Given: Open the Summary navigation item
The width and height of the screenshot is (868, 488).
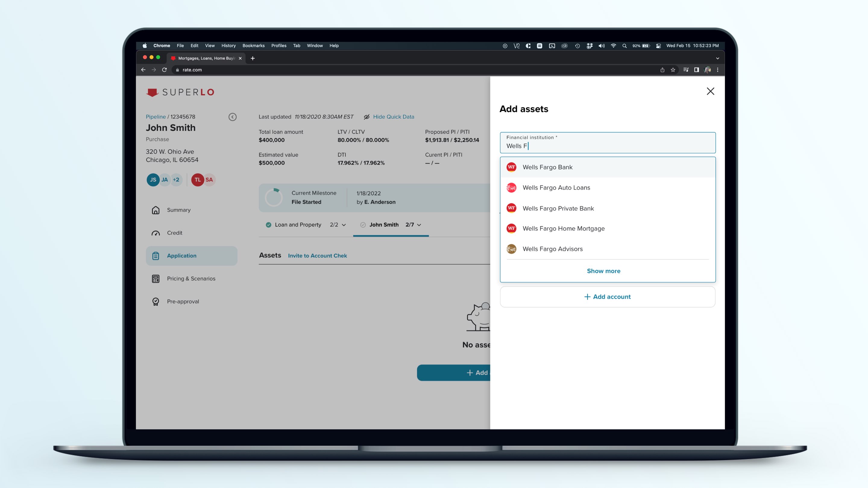Looking at the screenshot, I should 191,210.
